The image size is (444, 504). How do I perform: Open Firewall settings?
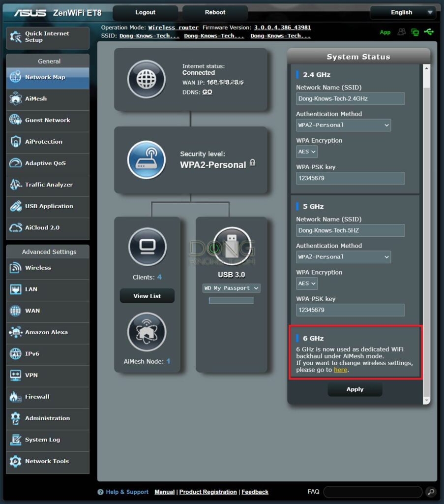[48, 397]
